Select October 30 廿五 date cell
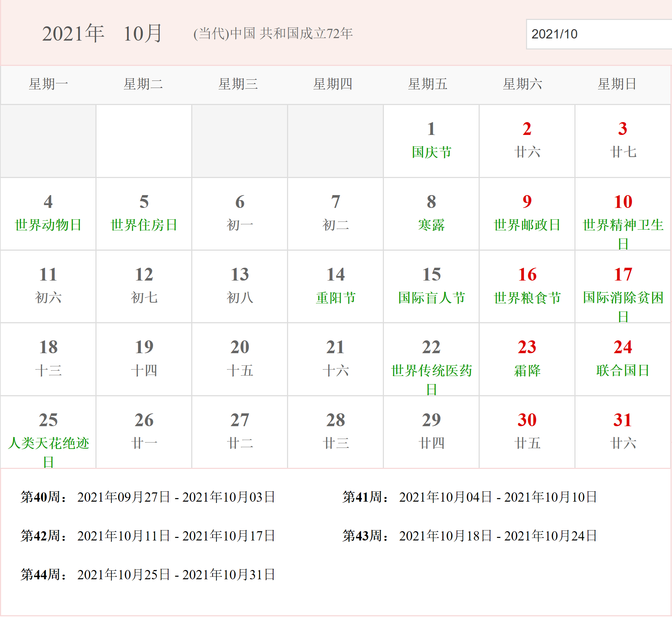Screen dimensions: 672x617 point(527,432)
